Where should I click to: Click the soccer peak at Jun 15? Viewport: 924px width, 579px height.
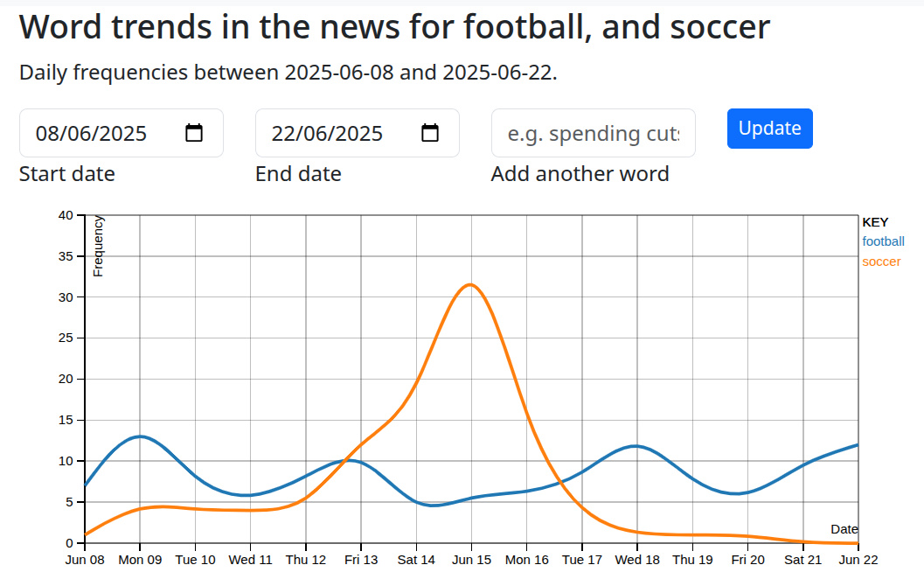[471, 284]
